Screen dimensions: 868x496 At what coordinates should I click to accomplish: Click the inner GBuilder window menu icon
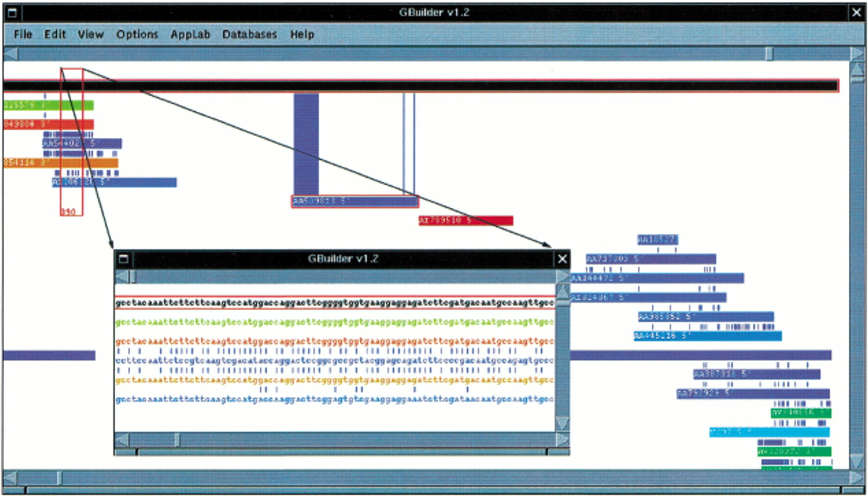pyautogui.click(x=123, y=259)
